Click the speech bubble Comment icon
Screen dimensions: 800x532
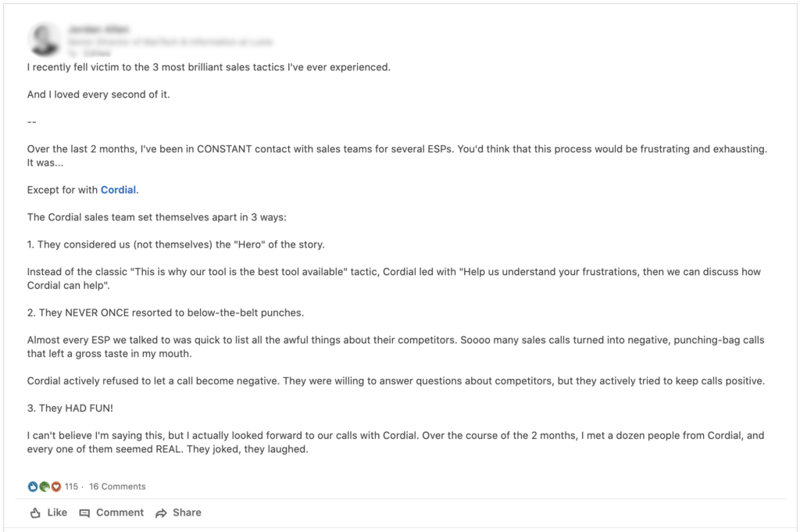click(84, 513)
